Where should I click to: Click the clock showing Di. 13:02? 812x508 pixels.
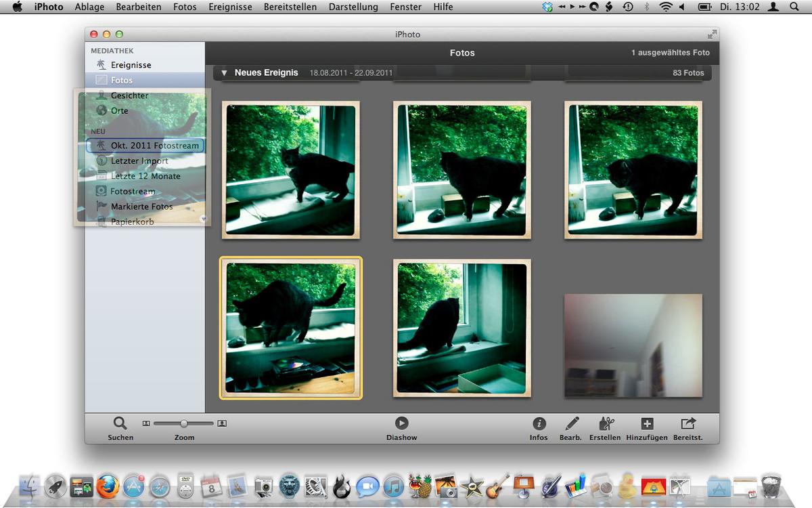[x=740, y=7]
